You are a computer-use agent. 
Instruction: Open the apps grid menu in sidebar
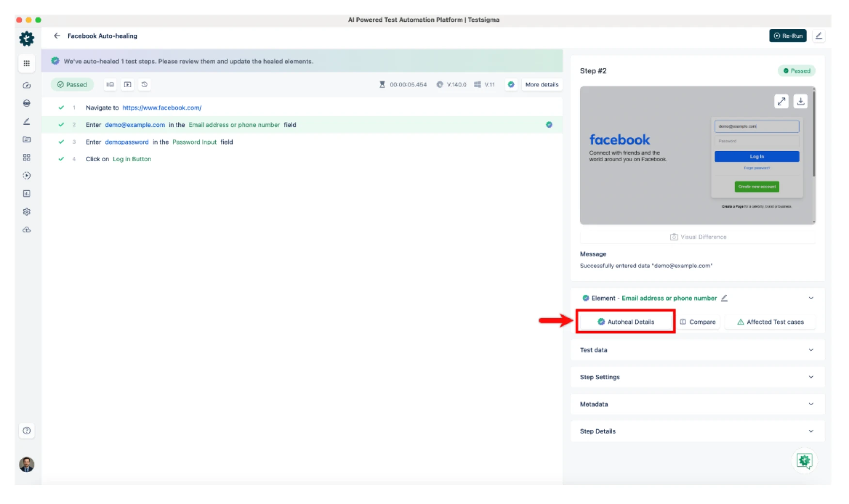click(x=27, y=63)
